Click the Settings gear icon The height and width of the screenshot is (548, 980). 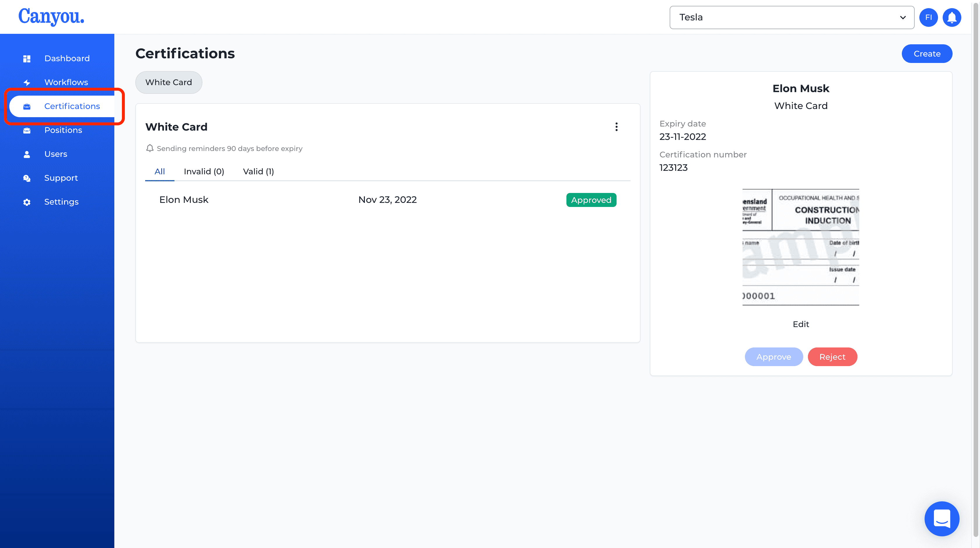(x=27, y=202)
